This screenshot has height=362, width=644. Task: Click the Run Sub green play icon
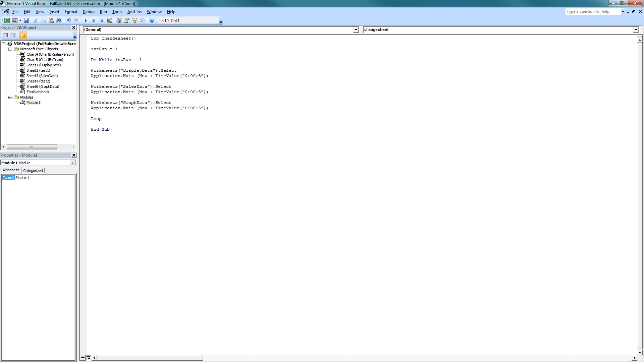pyautogui.click(x=86, y=21)
